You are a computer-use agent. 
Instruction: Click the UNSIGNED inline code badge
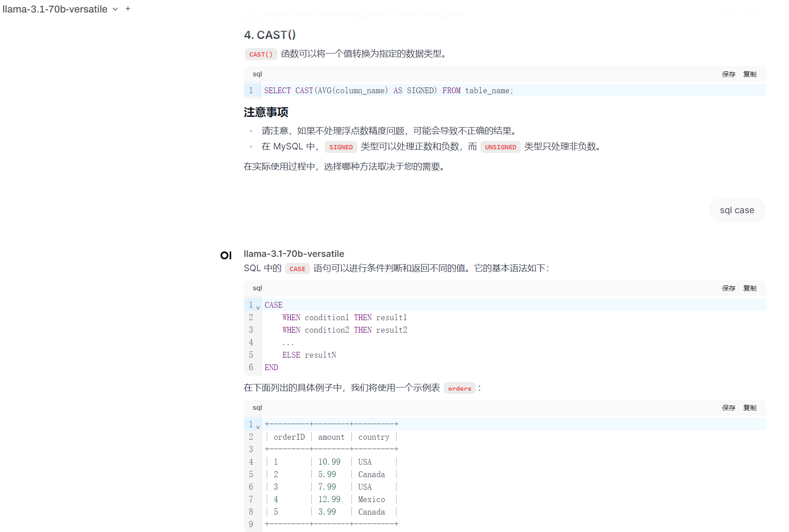coord(500,147)
